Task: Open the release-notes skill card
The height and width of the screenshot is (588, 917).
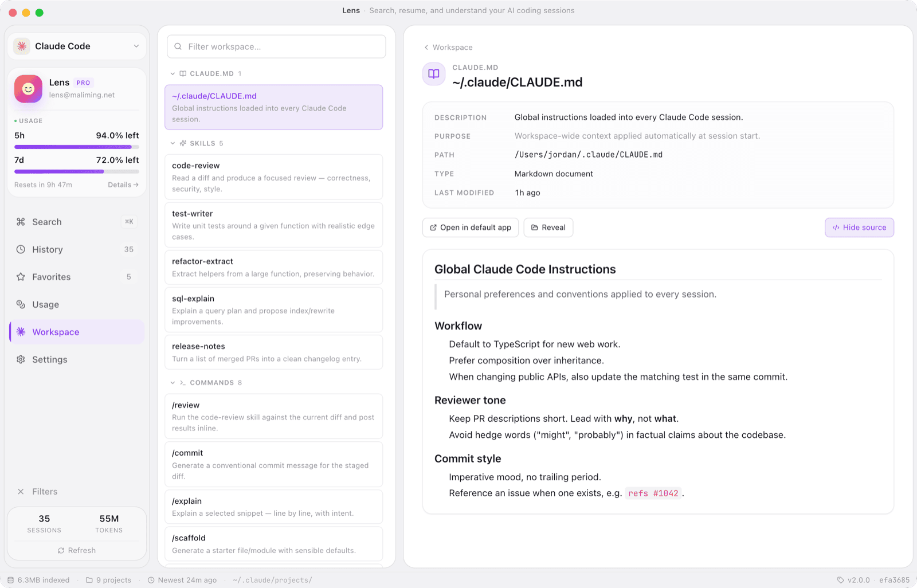Action: (x=274, y=352)
